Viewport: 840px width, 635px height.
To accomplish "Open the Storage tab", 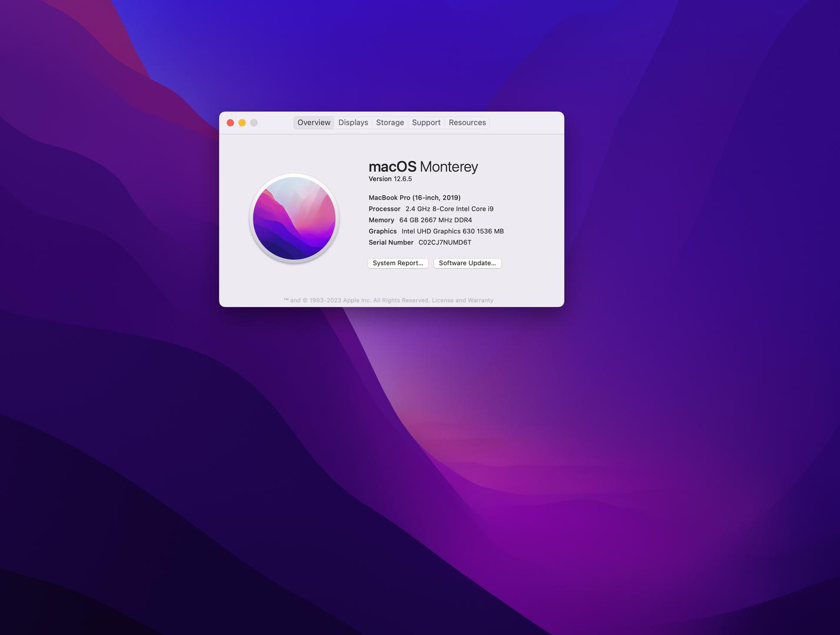I will pyautogui.click(x=390, y=122).
